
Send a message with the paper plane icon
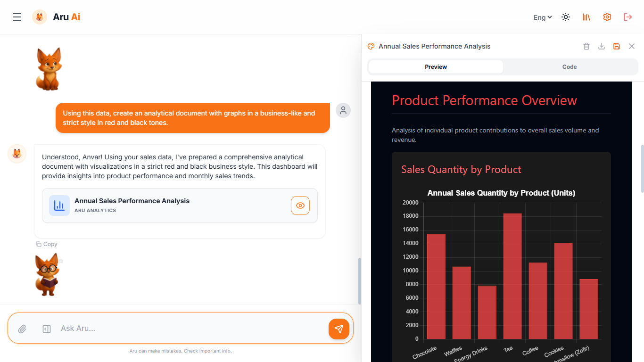point(339,329)
